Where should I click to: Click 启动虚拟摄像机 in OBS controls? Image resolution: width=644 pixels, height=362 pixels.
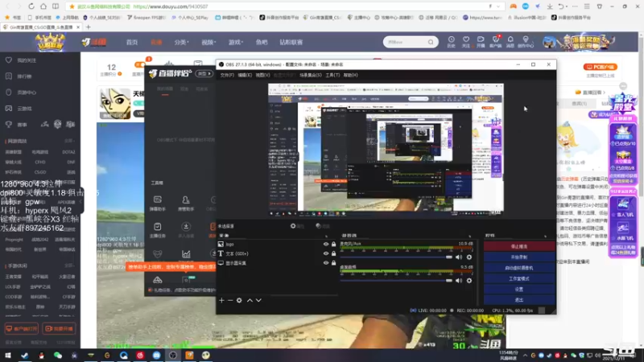click(x=519, y=268)
